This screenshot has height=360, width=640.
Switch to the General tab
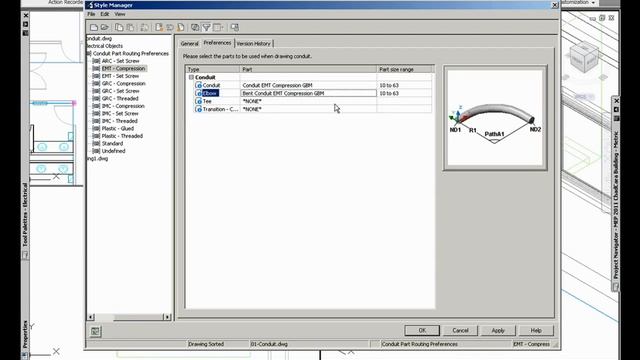[189, 43]
